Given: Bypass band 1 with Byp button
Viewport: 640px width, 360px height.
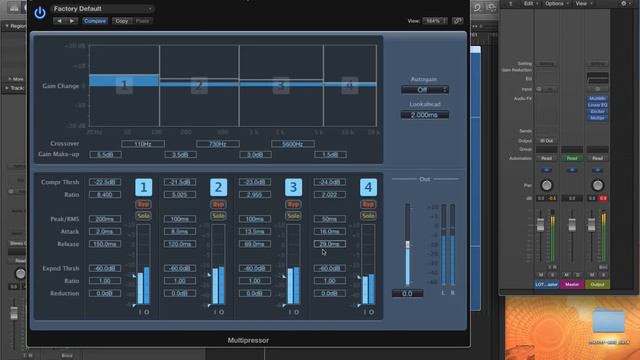Looking at the screenshot, I should coord(143,204).
